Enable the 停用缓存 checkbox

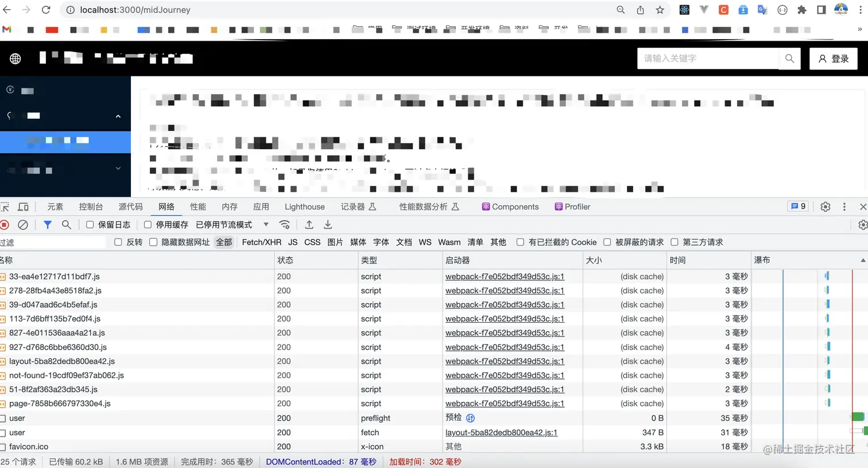click(x=148, y=225)
